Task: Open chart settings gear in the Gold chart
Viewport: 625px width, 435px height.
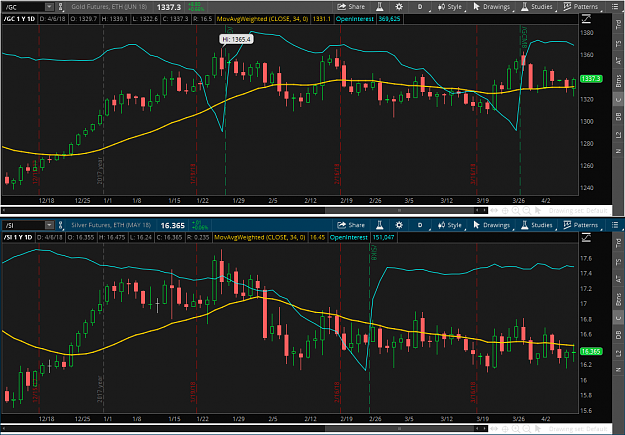Action: click(x=399, y=7)
